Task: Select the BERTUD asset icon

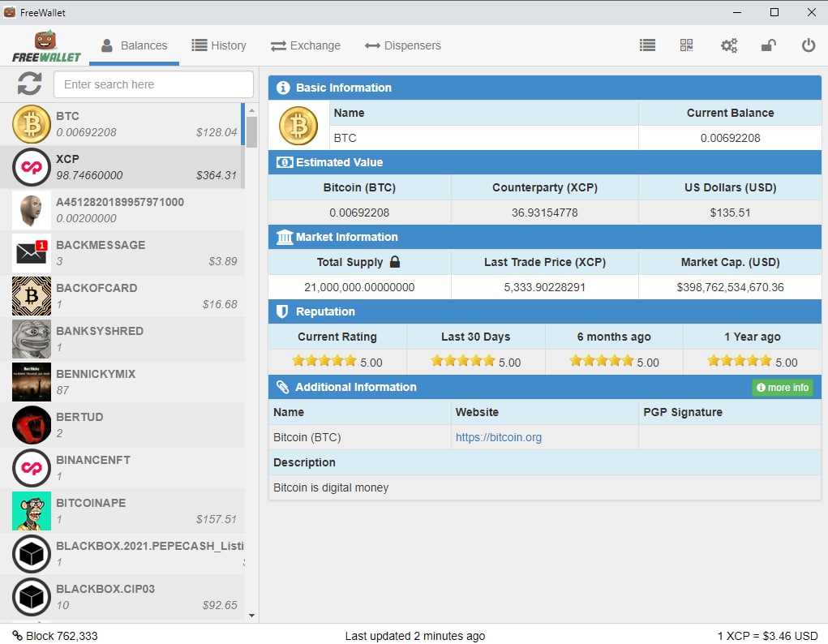Action: tap(32, 425)
